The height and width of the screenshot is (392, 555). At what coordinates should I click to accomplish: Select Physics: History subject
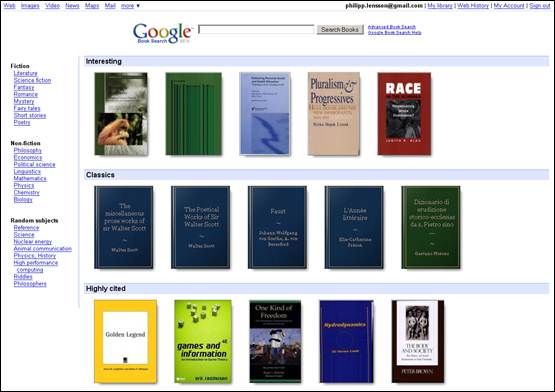point(35,256)
